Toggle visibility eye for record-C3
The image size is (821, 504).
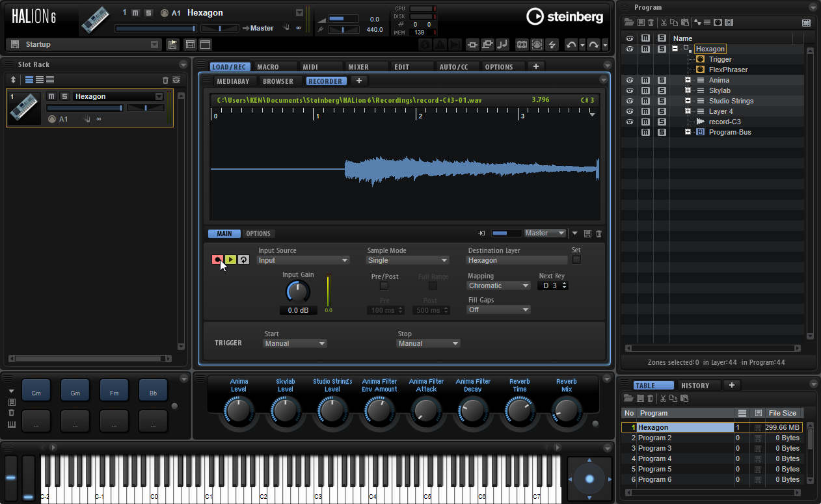[629, 122]
